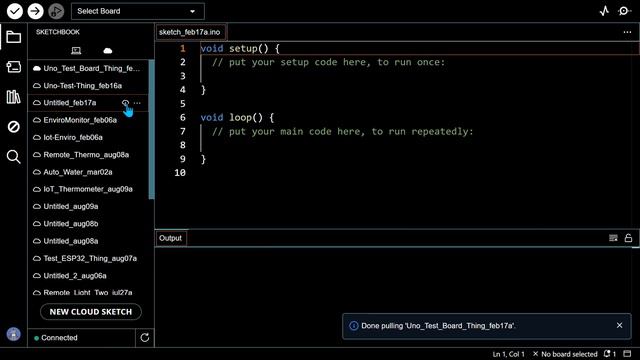The width and height of the screenshot is (640, 360).
Task: Click the Verify checkmark button
Action: (x=15, y=11)
